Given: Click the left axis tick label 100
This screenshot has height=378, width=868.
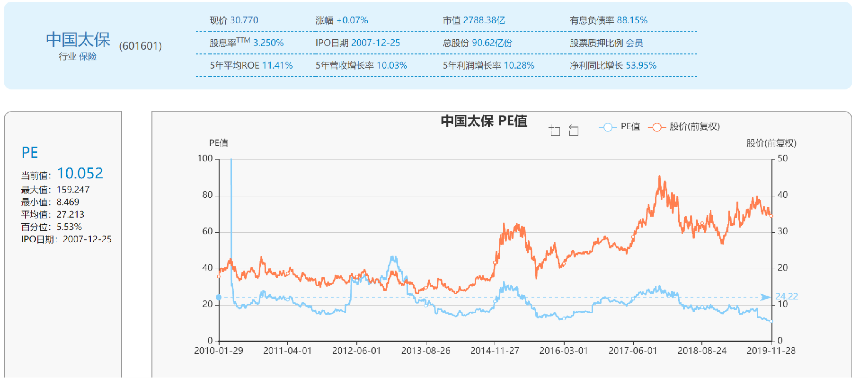Looking at the screenshot, I should (x=205, y=158).
